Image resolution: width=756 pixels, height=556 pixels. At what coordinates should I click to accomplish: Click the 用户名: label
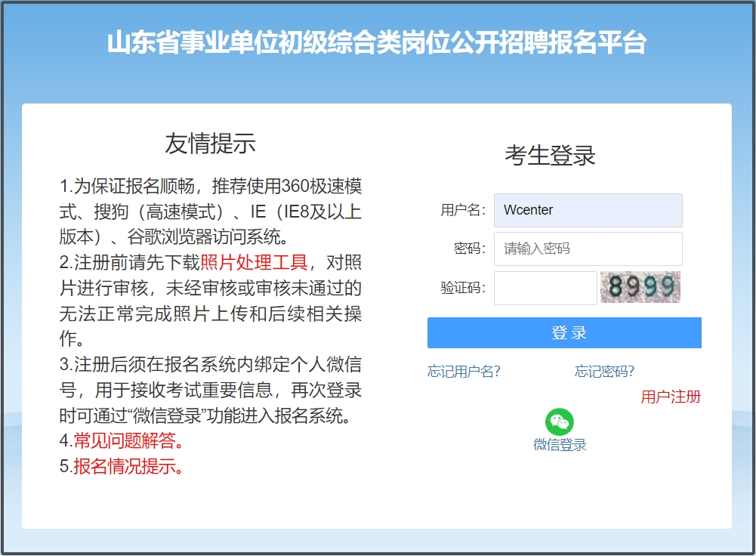coord(463,210)
